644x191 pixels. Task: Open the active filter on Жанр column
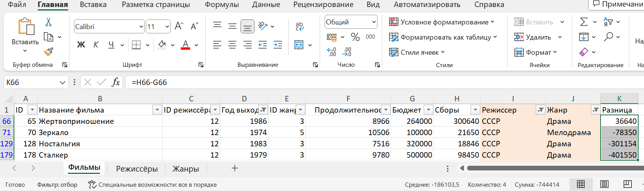tap(596, 110)
